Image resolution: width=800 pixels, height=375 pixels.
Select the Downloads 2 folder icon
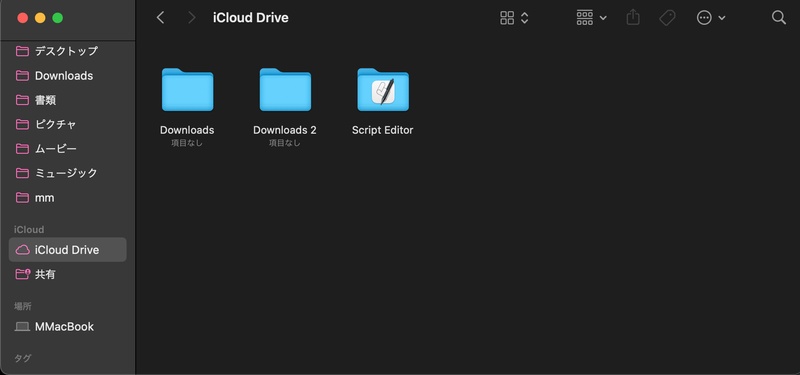(285, 90)
